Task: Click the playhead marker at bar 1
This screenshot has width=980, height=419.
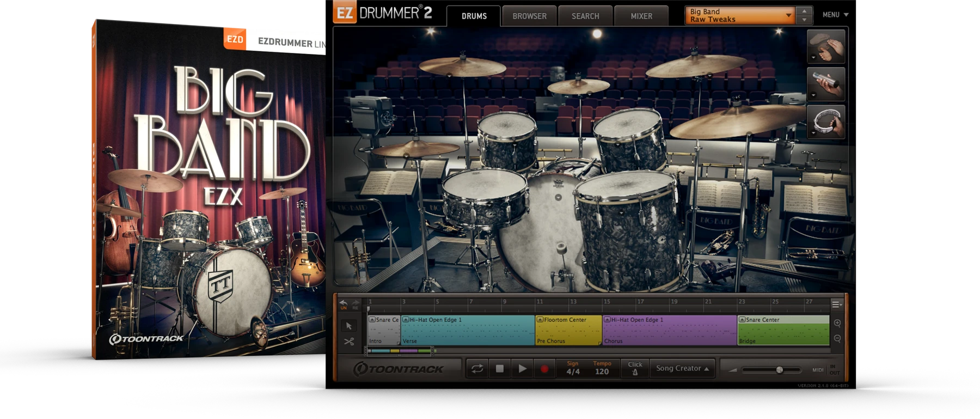Action: click(369, 309)
